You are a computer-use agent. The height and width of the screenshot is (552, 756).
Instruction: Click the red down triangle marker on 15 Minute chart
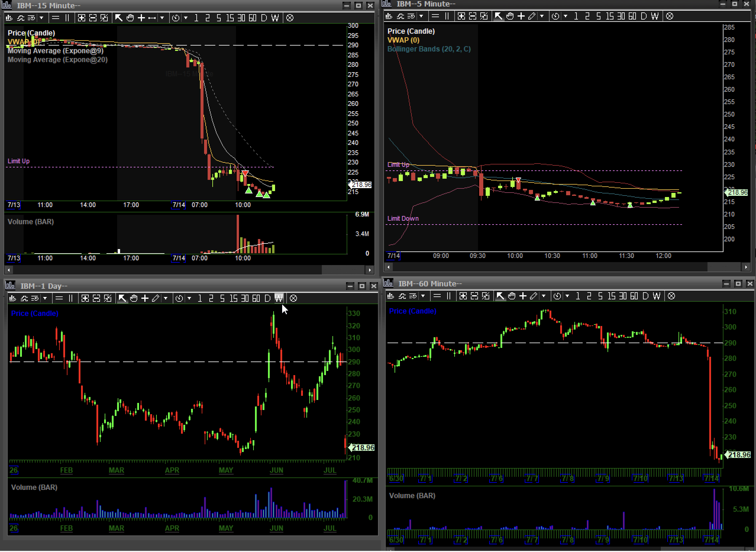coord(245,173)
